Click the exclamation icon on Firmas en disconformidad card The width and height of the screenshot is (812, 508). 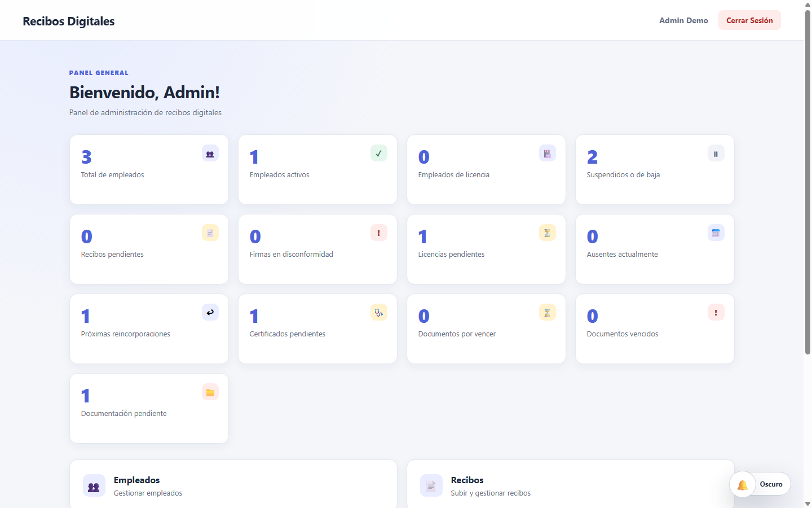pyautogui.click(x=379, y=233)
